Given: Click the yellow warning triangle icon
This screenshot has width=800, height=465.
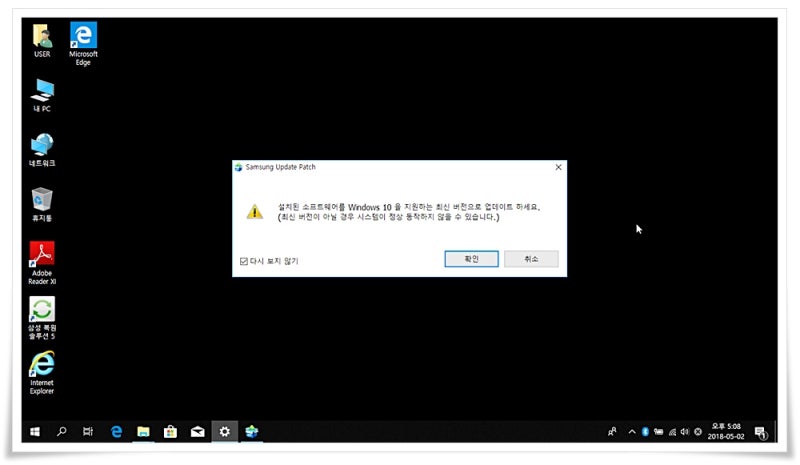Looking at the screenshot, I should point(255,211).
